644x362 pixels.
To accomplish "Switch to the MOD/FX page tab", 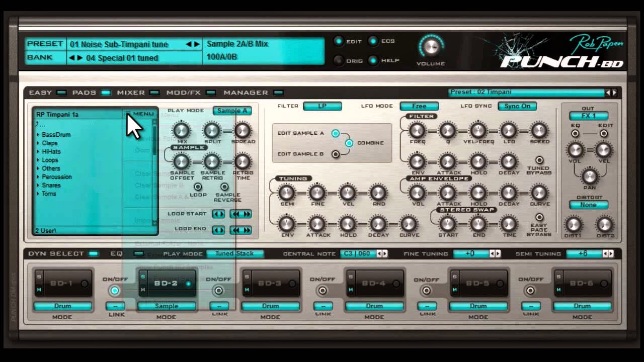I will (x=211, y=93).
